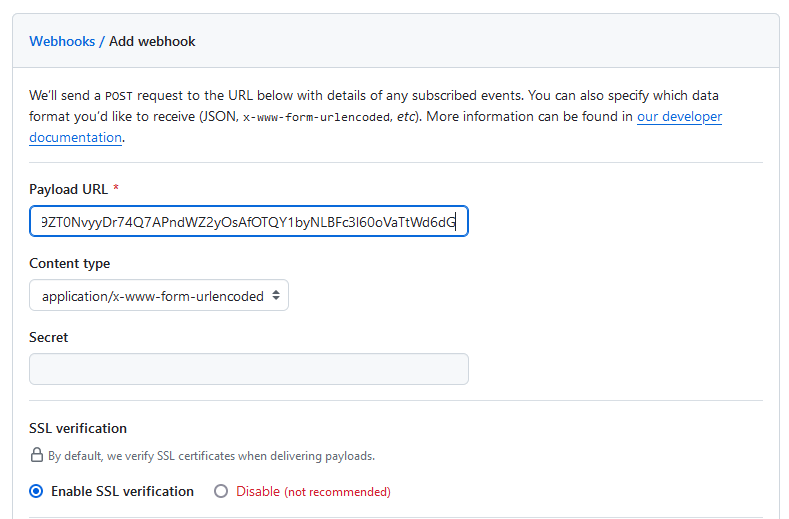The image size is (789, 519).
Task: Select the Disable SSL verification radio button
Action: 221,491
